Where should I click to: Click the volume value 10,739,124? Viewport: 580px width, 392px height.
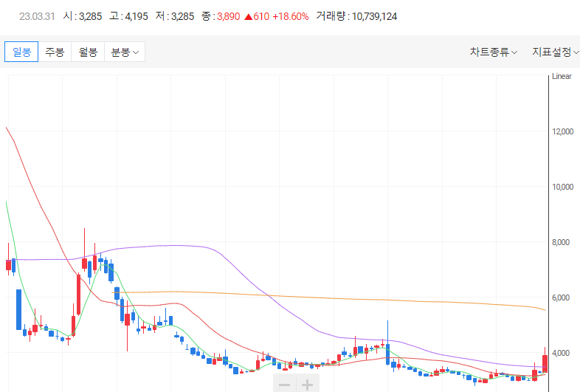[x=374, y=17]
